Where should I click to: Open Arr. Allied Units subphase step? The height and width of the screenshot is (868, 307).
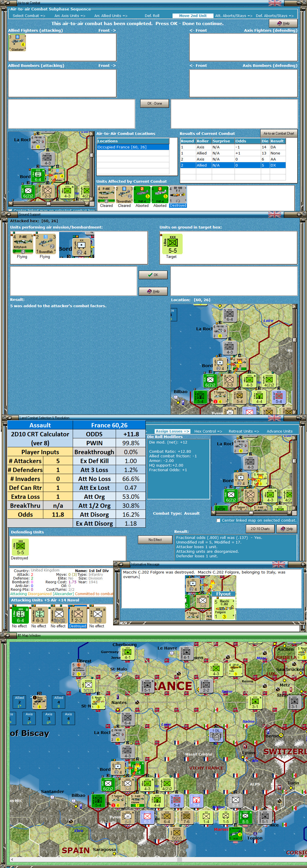click(x=111, y=16)
